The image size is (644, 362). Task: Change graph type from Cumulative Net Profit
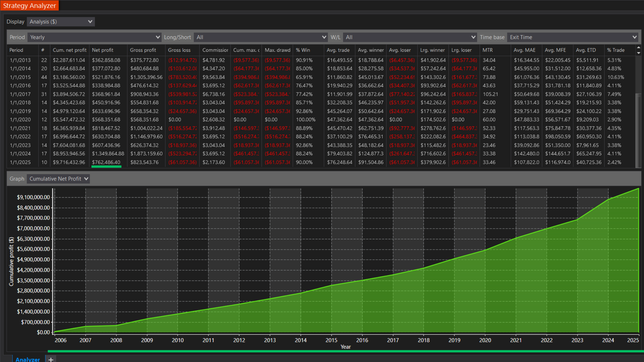coord(59,179)
